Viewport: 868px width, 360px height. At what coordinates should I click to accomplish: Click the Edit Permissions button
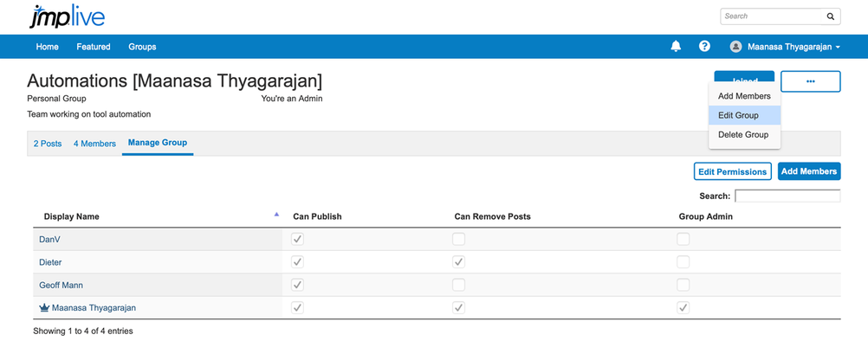[732, 171]
